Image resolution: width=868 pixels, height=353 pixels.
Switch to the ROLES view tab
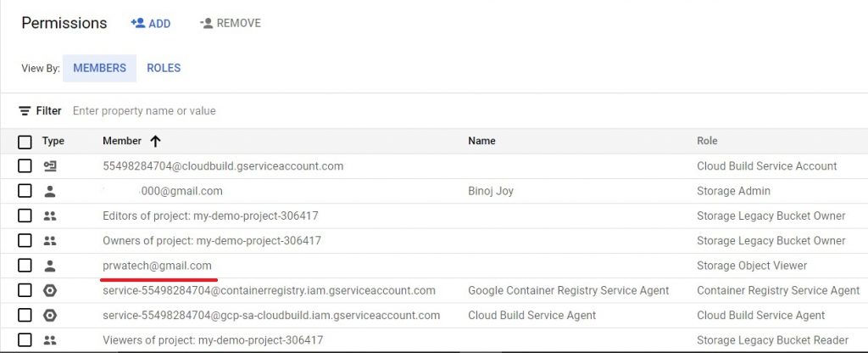click(x=164, y=68)
